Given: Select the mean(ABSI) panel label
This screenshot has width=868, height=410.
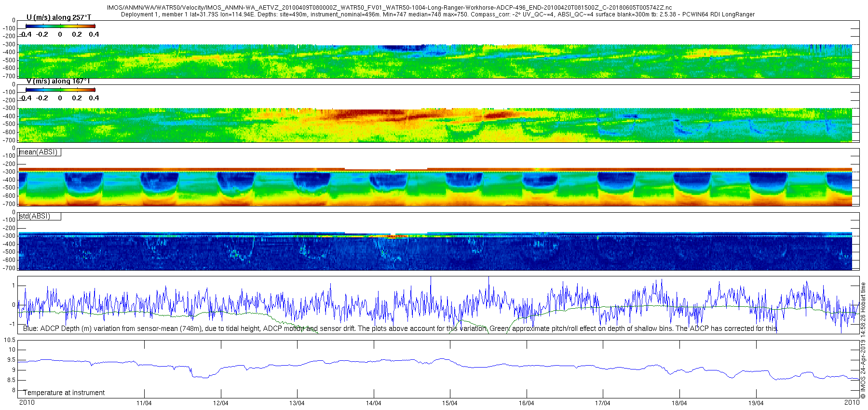Looking at the screenshot, I should point(39,152).
